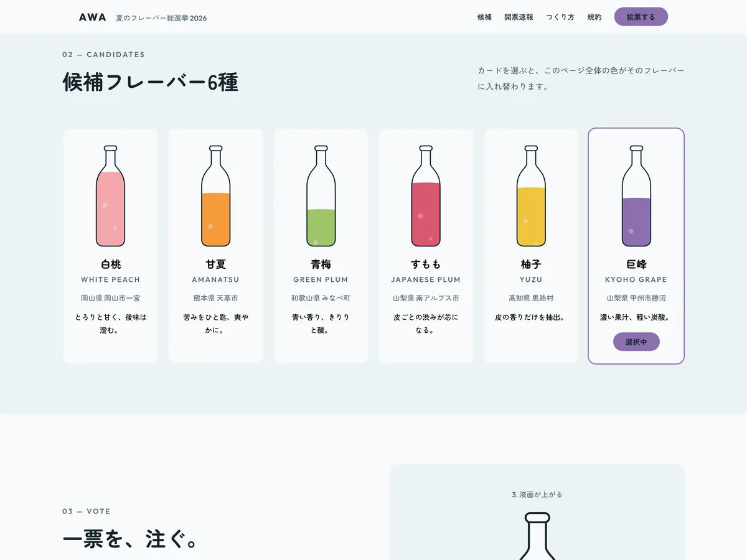Image resolution: width=747 pixels, height=560 pixels.
Task: Click the orange Amanatsu bottle illustration
Action: pyautogui.click(x=216, y=196)
